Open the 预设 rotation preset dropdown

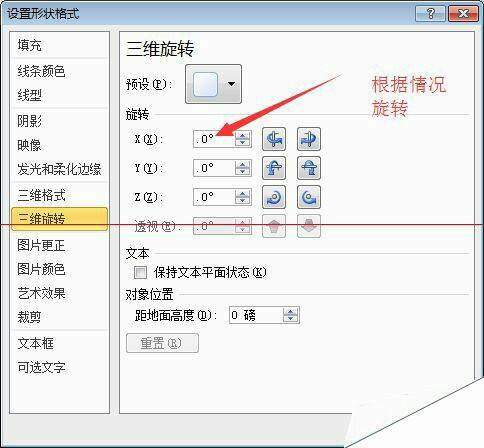213,84
